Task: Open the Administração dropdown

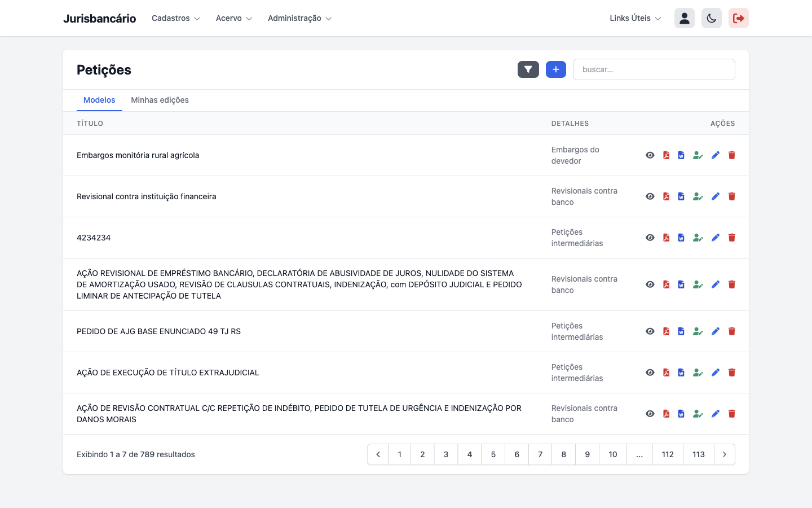Action: pos(300,18)
